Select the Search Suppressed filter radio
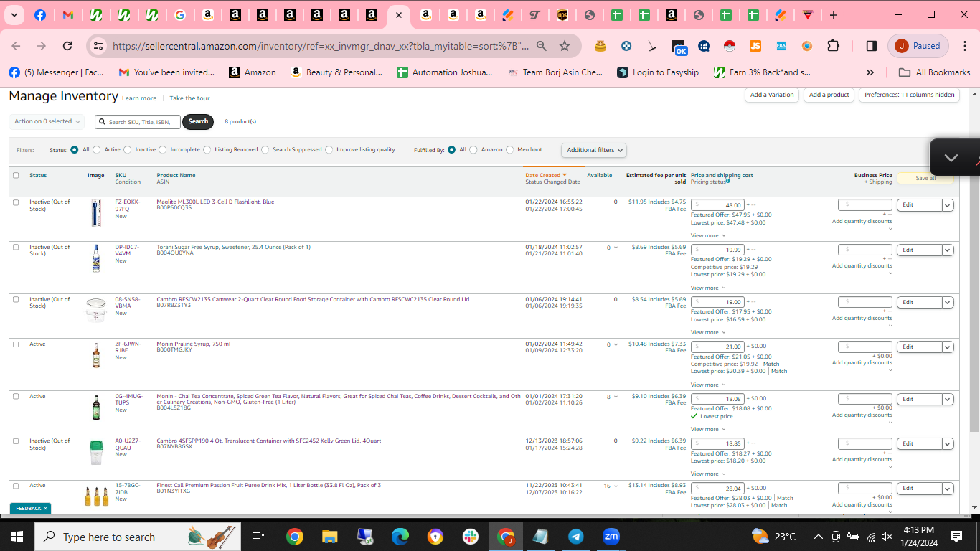The image size is (980, 551). [x=265, y=150]
